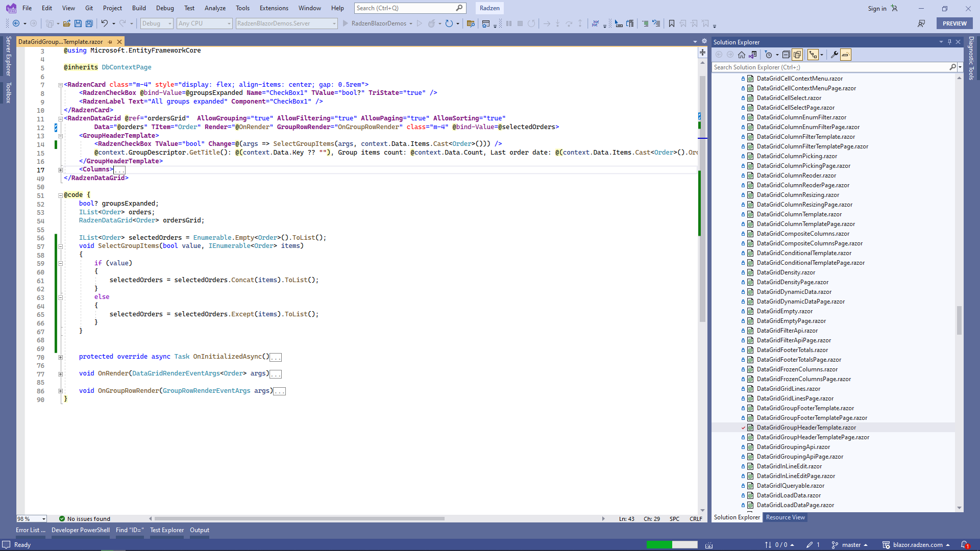Click the Save All toolbar icon
Image resolution: width=980 pixels, height=551 pixels.
pos(89,23)
